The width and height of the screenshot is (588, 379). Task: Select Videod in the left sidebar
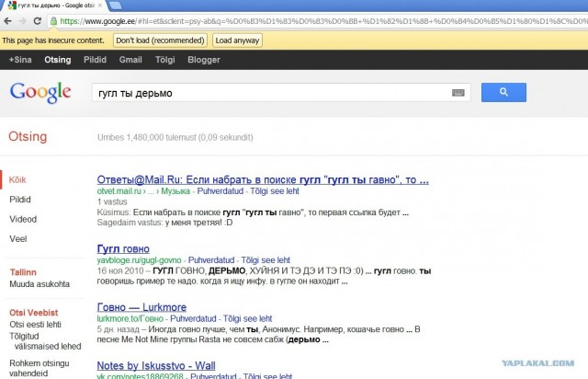[23, 219]
